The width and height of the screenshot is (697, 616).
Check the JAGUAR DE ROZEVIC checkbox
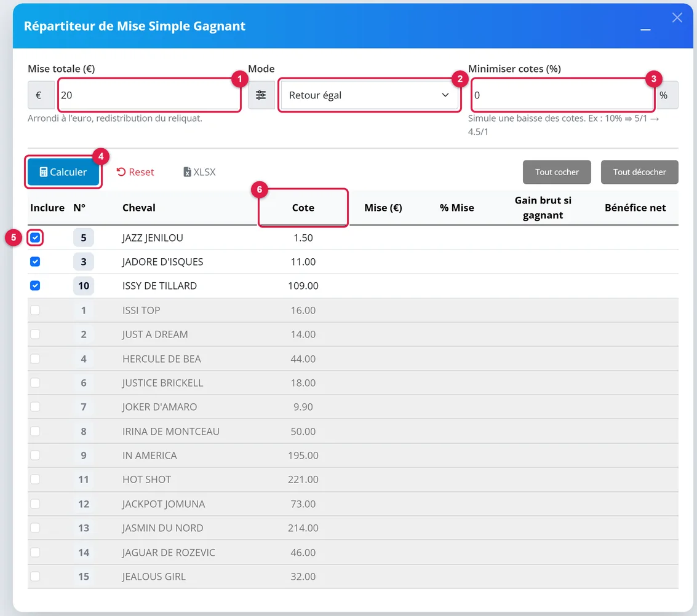coord(35,552)
